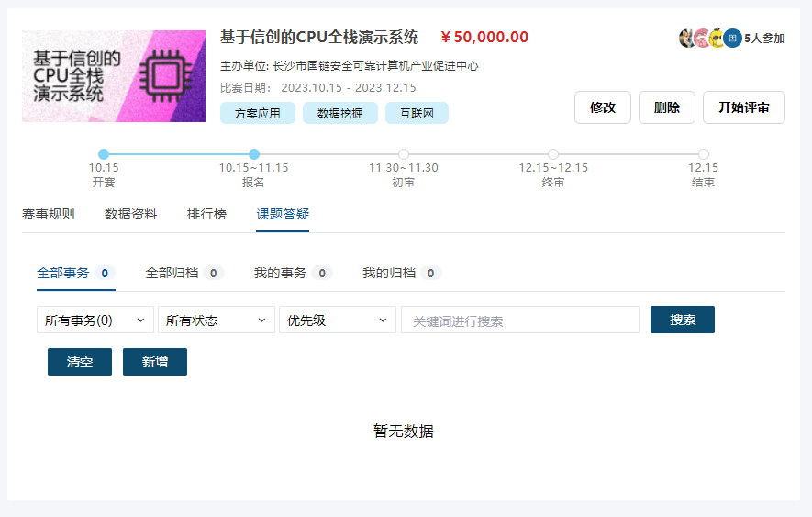Click the first participant avatar
The height and width of the screenshot is (517, 812).
pos(686,38)
